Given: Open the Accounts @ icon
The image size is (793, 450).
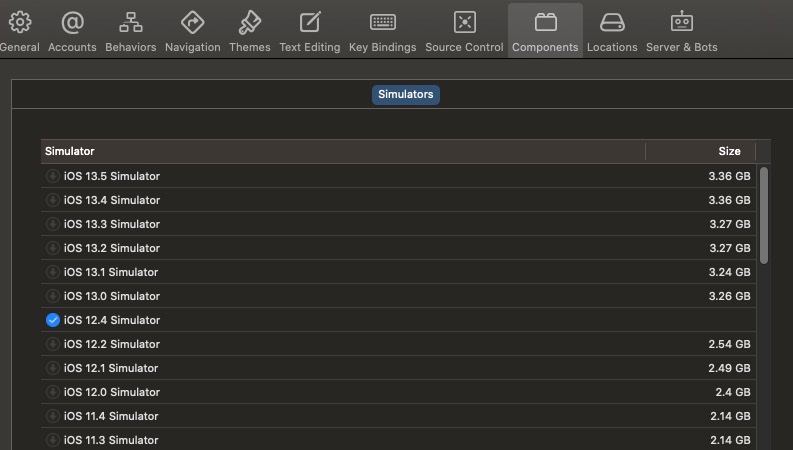Looking at the screenshot, I should pyautogui.click(x=72, y=22).
